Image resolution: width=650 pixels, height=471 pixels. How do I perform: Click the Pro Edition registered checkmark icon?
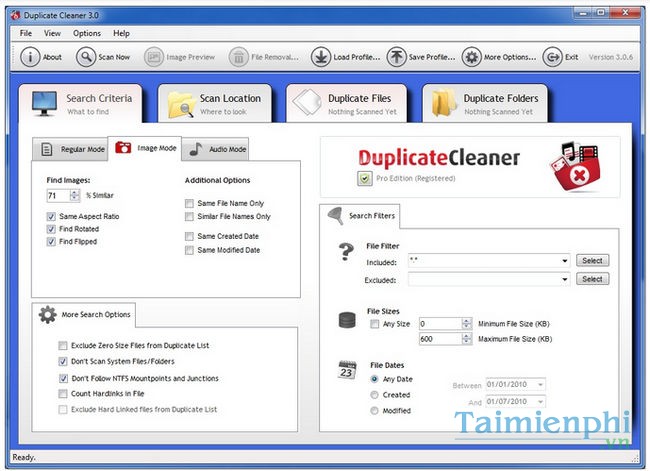pyautogui.click(x=364, y=179)
